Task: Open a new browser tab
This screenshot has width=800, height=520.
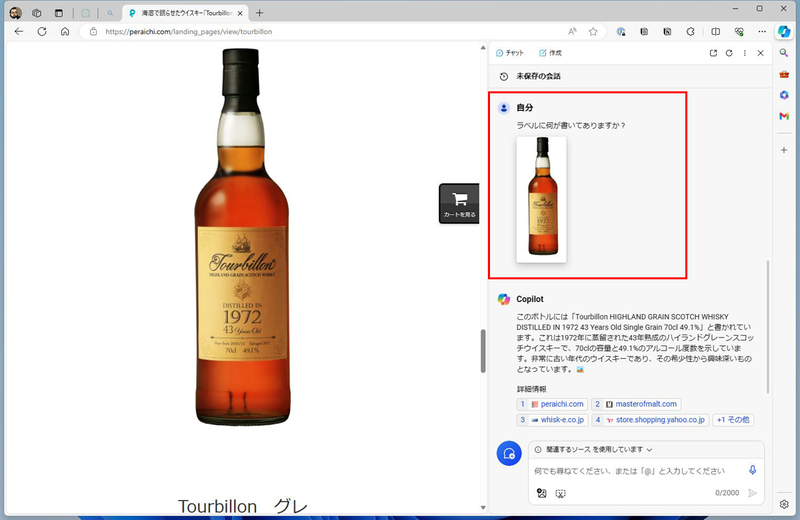Action: click(x=259, y=13)
